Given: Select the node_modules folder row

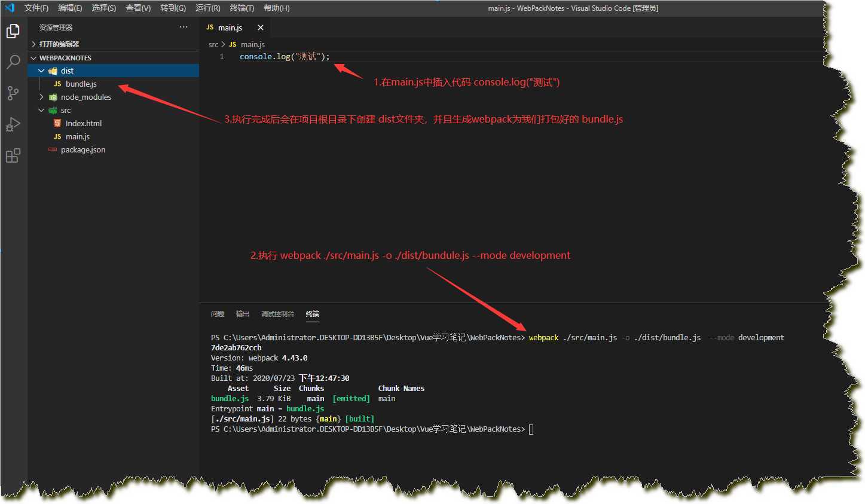Looking at the screenshot, I should [114, 97].
